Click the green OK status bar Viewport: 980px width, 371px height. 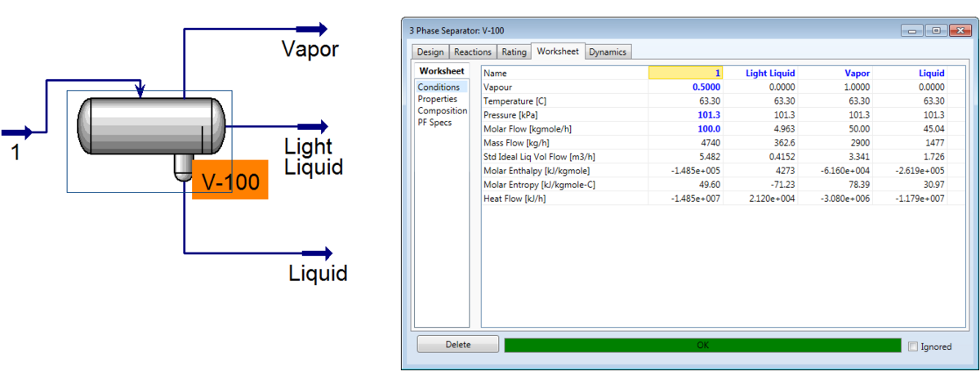(702, 345)
